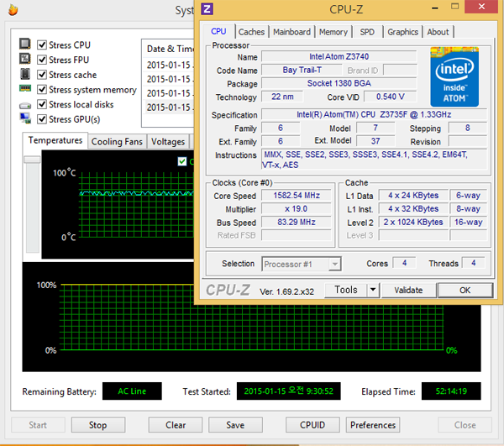Click the Core Speed value 1582.54 MHz

(296, 196)
